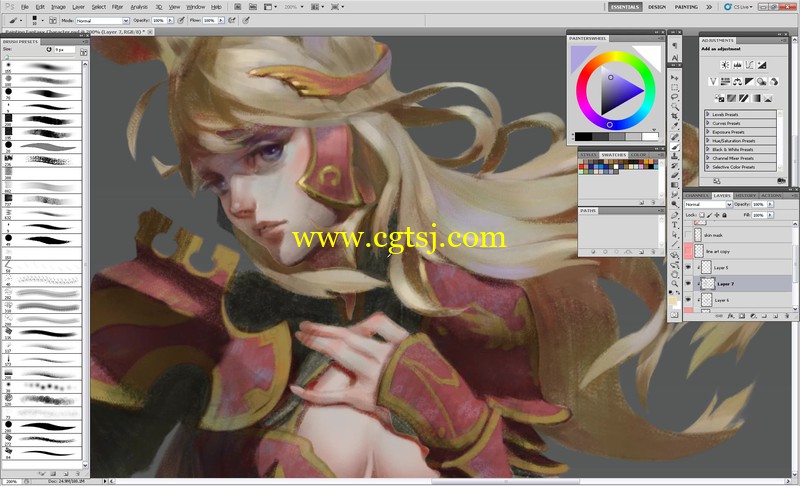Select the Eyedropper tool

pyautogui.click(x=674, y=126)
